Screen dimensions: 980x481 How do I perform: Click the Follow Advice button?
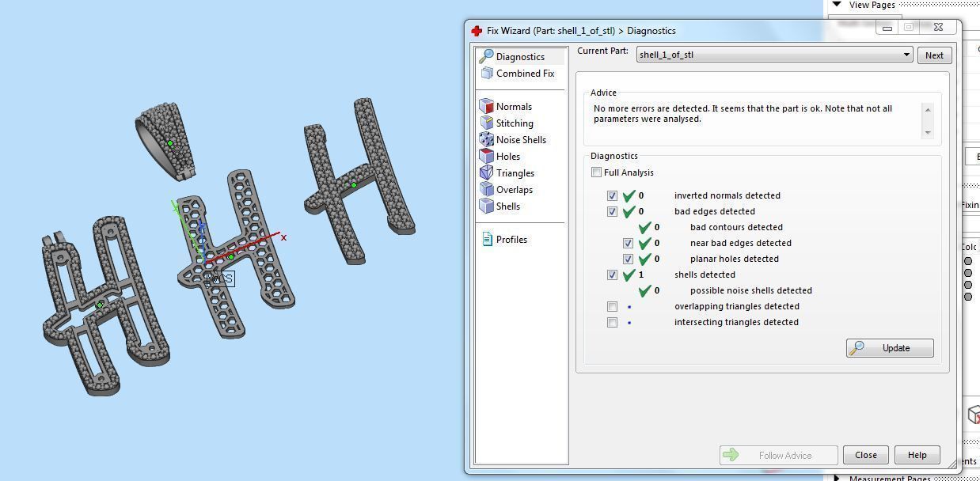[x=778, y=455]
